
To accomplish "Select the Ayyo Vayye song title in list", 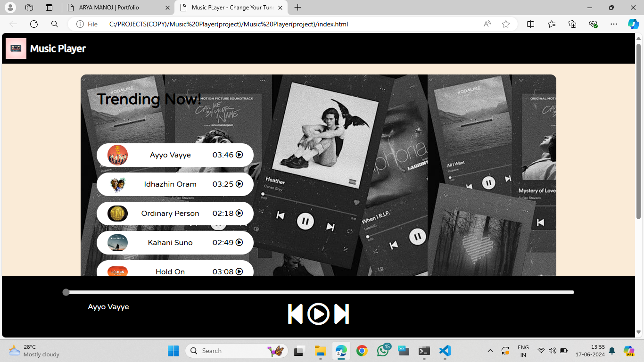I will (170, 155).
